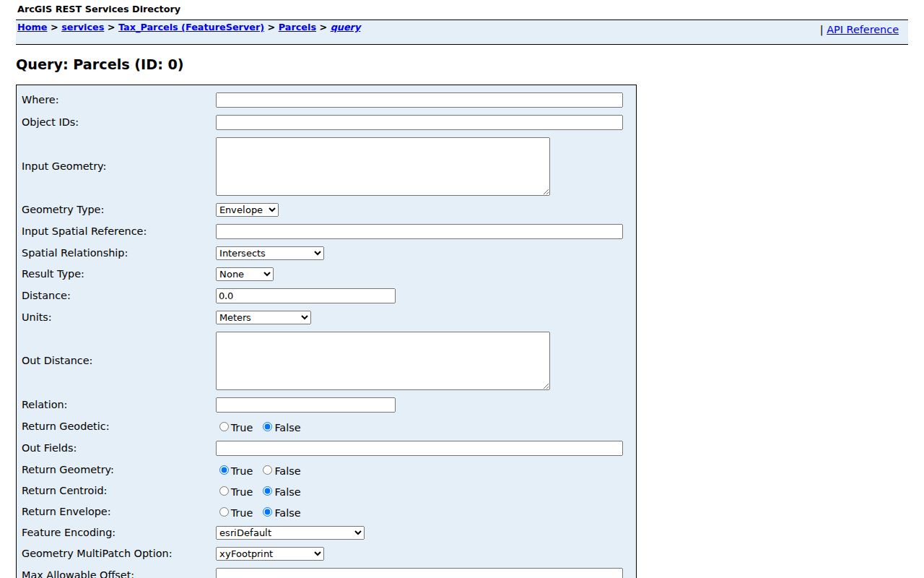Click the Out Distance text area
The image size is (924, 578).
tap(383, 361)
